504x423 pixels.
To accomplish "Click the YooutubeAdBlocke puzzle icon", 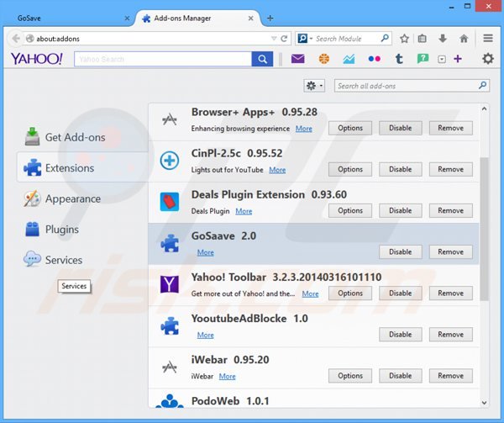I will 170,326.
